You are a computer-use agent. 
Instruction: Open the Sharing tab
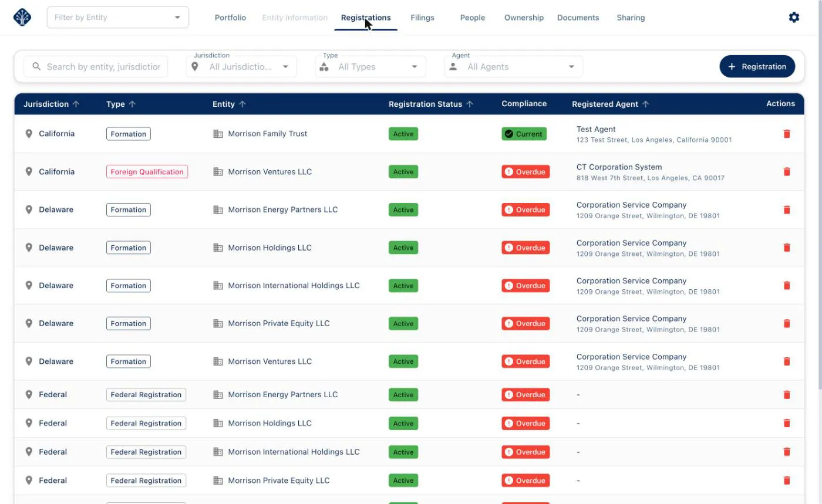631,18
